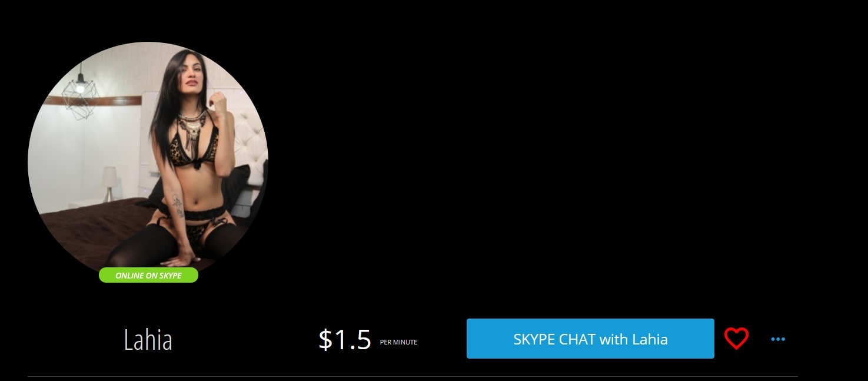Tap the ellipsis beside the heart

pyautogui.click(x=778, y=339)
